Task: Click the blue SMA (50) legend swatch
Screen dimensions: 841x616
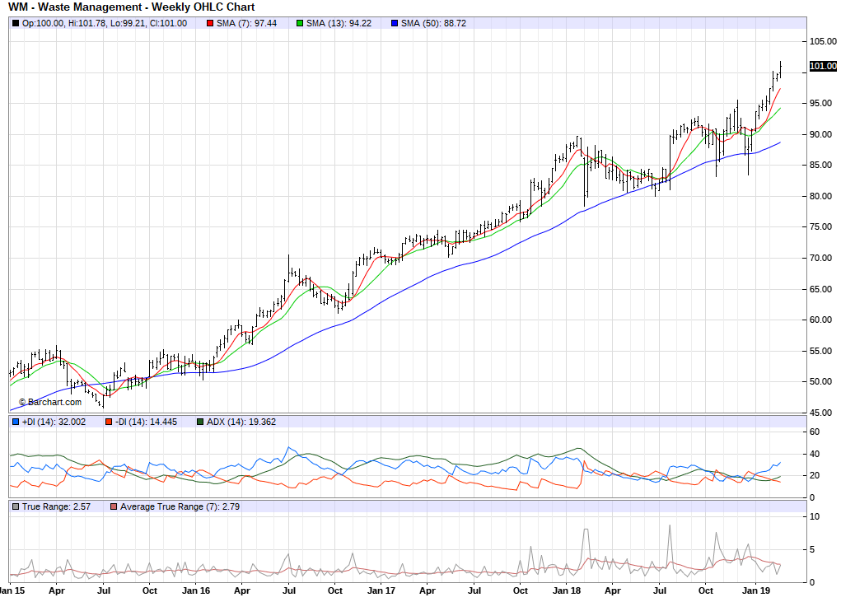Action: [394, 23]
